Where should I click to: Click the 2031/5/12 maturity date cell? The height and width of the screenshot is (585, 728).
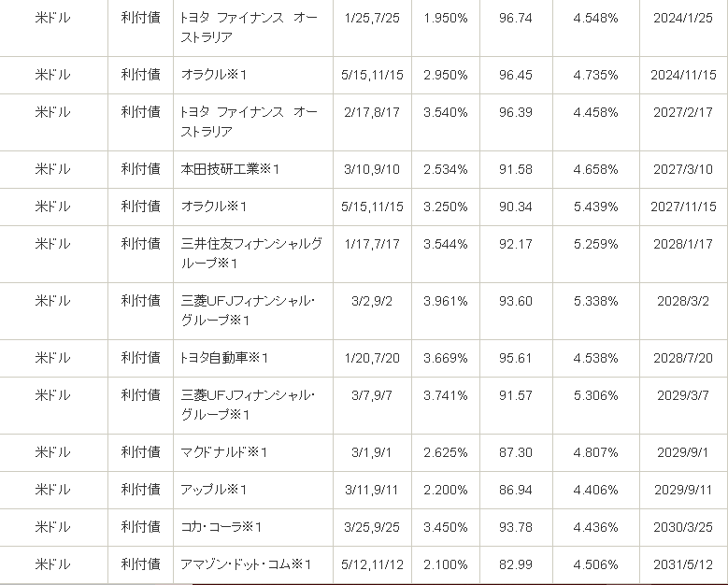[x=683, y=564]
